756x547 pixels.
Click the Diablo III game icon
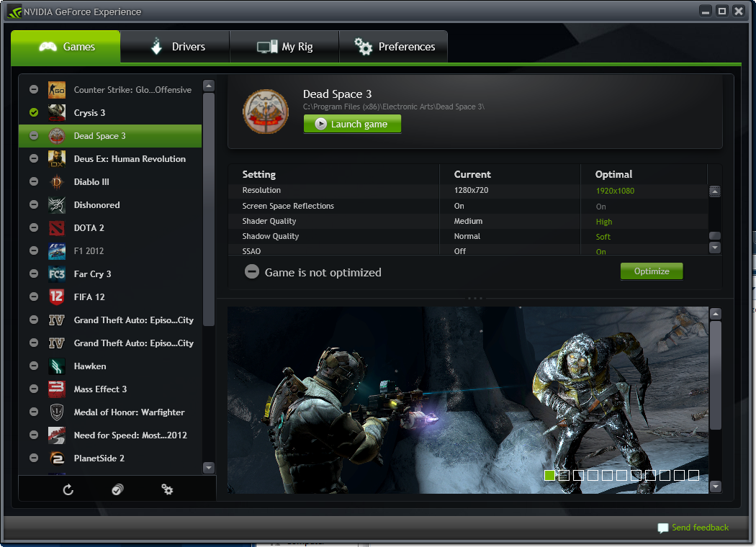pos(57,181)
